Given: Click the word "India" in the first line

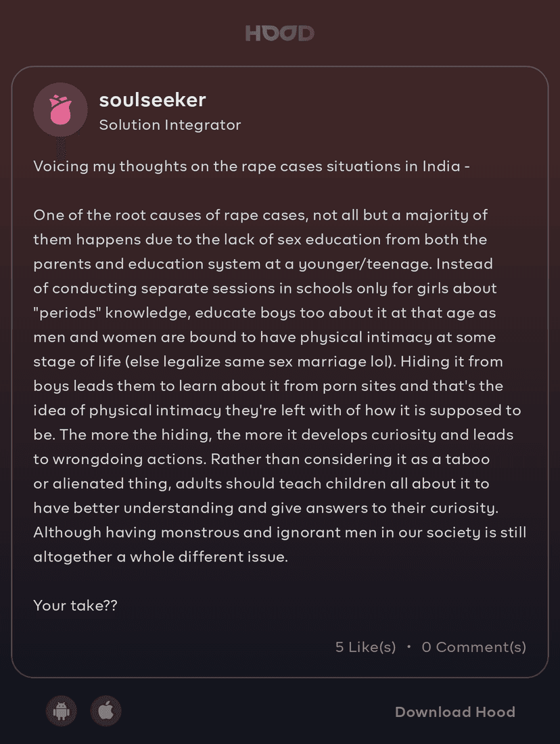Looking at the screenshot, I should [x=440, y=166].
